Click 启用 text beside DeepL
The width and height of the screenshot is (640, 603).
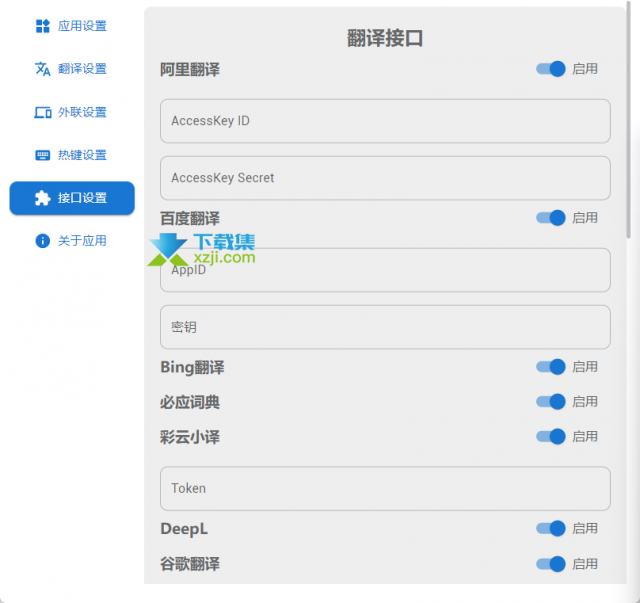click(x=585, y=529)
